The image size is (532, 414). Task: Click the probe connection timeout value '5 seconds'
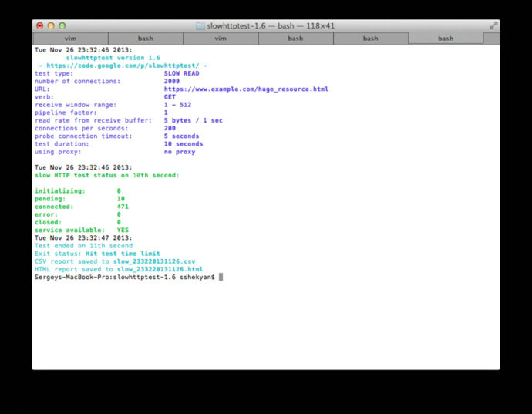pos(181,136)
